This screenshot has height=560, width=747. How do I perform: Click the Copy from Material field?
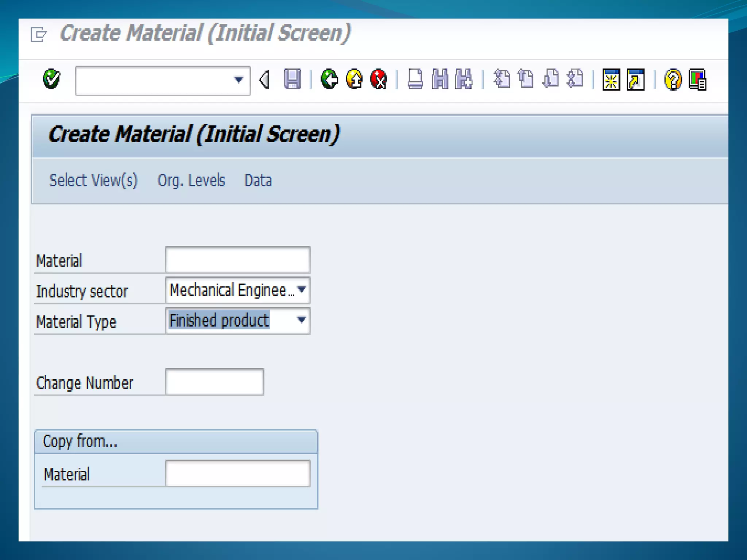coord(238,474)
